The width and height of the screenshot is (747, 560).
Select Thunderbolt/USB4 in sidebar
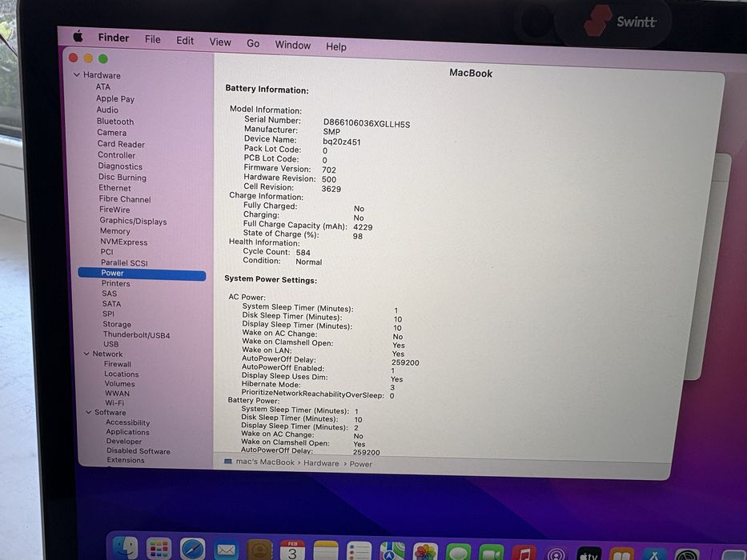coord(136,334)
